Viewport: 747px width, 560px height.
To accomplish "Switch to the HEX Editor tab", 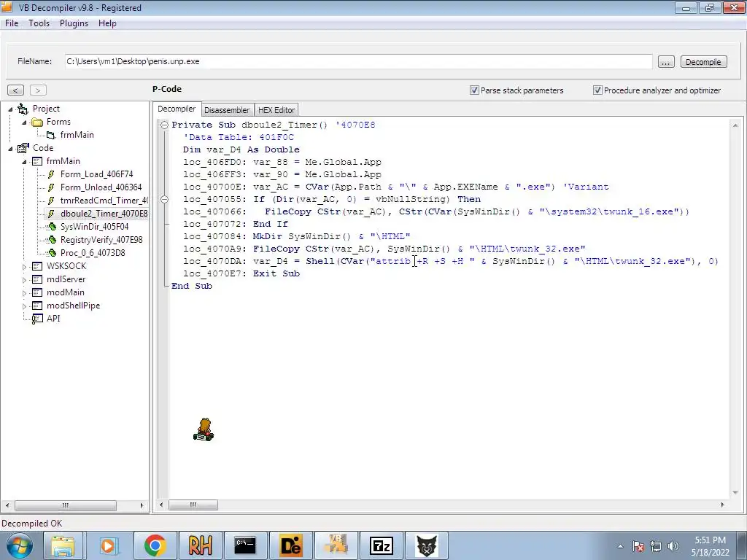I will pos(276,110).
